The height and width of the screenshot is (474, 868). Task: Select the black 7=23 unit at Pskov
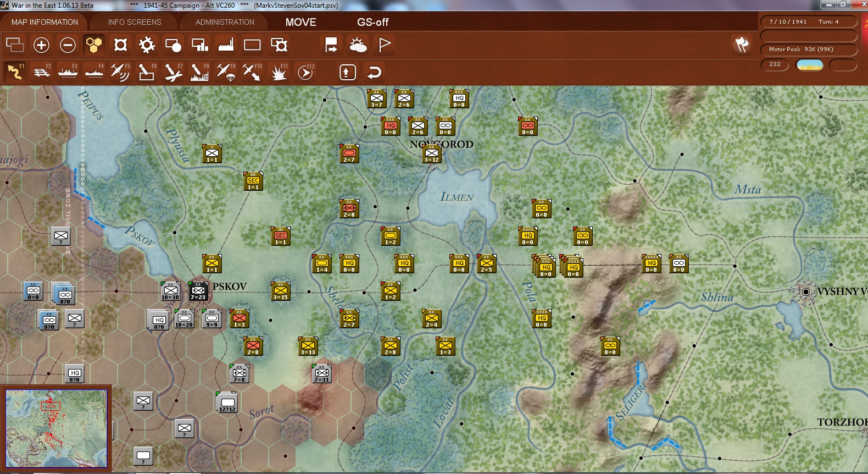click(x=198, y=291)
